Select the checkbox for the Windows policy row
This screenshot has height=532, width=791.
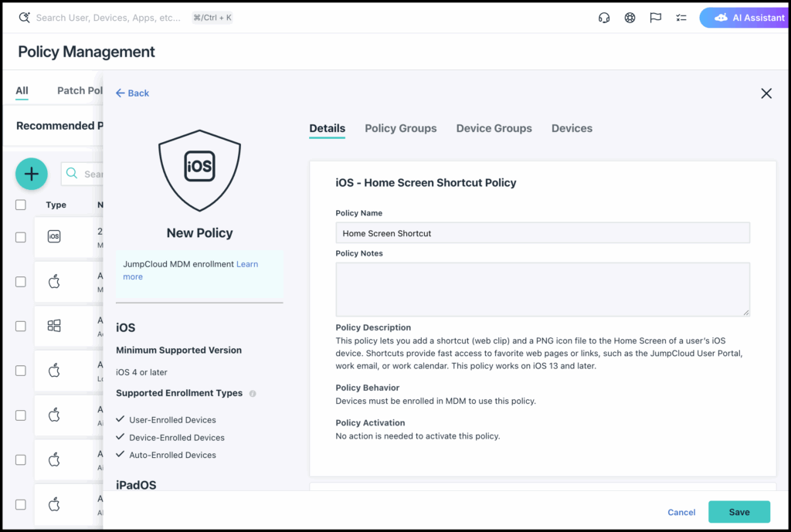click(x=21, y=326)
